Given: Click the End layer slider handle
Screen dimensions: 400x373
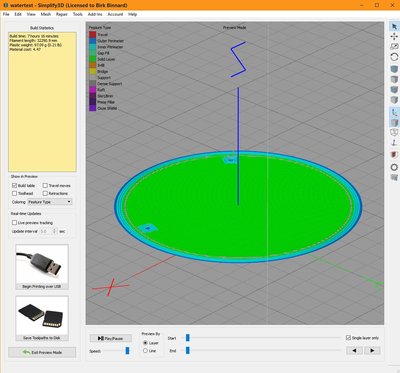Looking at the screenshot, I should click(x=188, y=351).
